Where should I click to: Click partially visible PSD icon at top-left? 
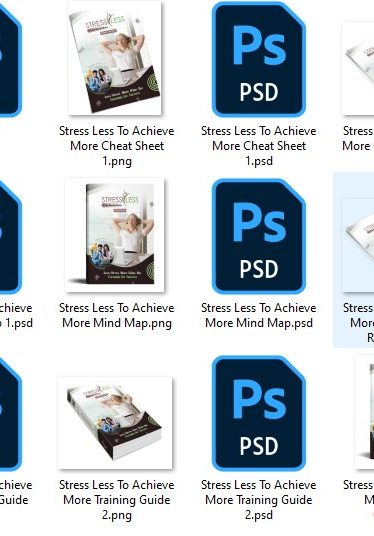[10, 59]
